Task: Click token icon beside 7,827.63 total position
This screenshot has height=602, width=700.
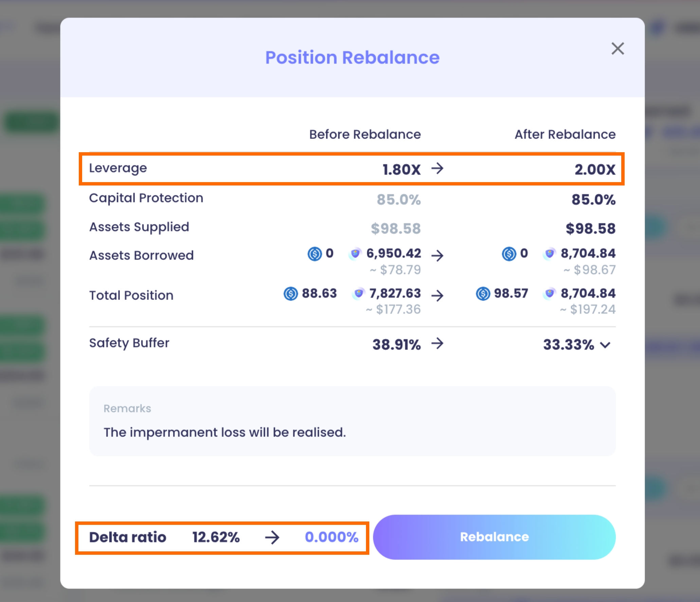Action: tap(358, 293)
